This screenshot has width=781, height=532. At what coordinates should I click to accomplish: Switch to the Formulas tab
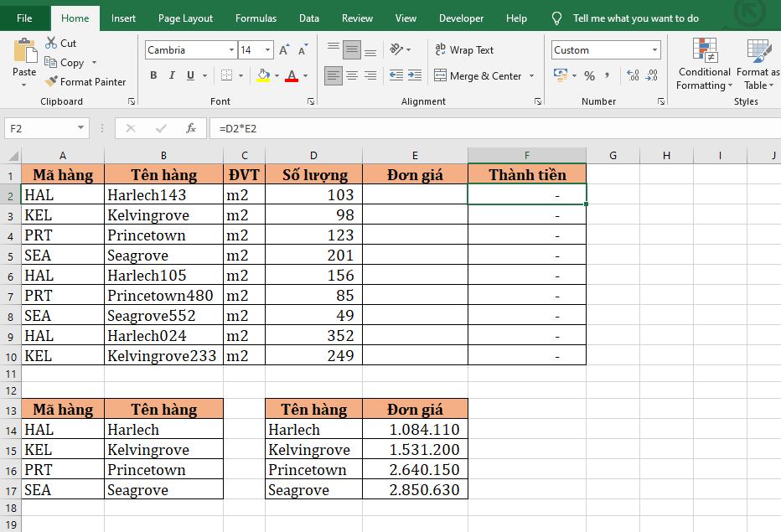pos(256,18)
